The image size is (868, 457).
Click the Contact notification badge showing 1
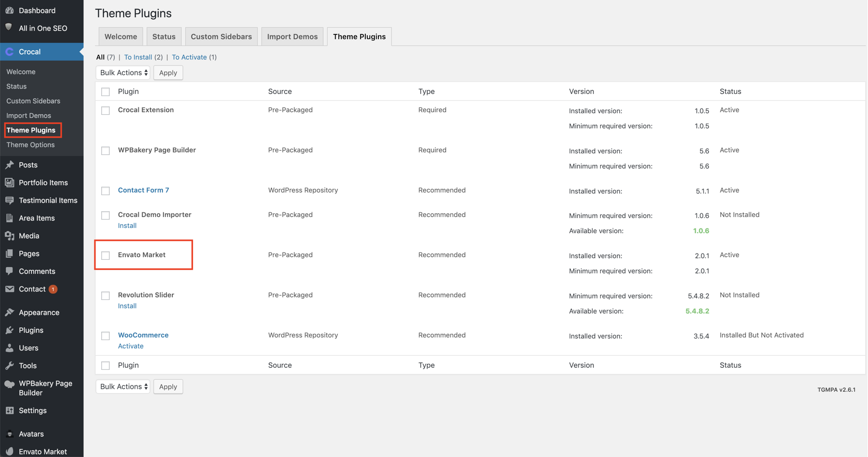[53, 289]
